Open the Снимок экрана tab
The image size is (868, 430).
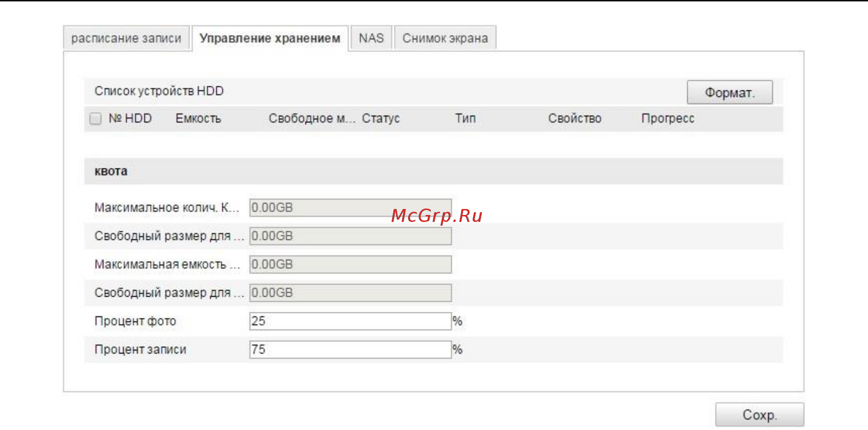[x=445, y=38]
